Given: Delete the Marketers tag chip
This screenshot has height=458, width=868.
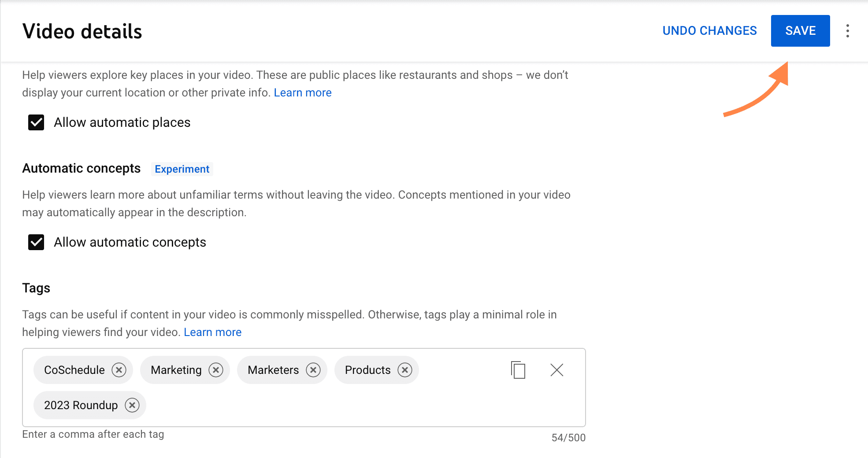Looking at the screenshot, I should 313,370.
